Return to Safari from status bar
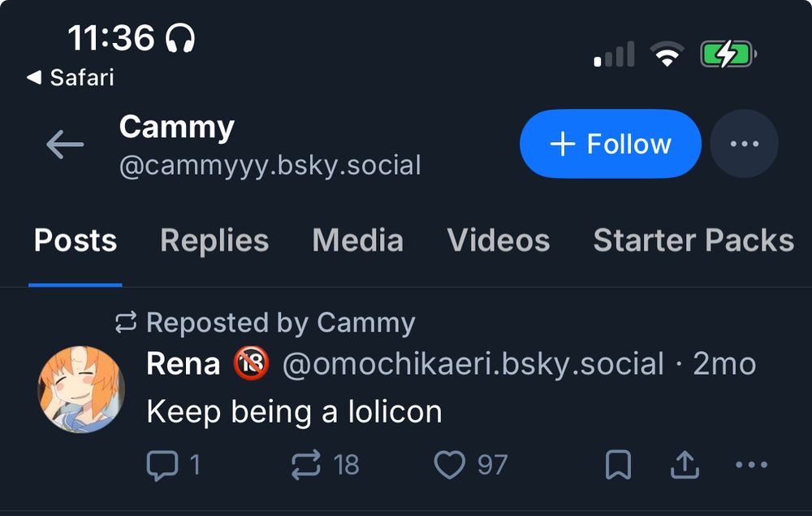 (x=70, y=78)
